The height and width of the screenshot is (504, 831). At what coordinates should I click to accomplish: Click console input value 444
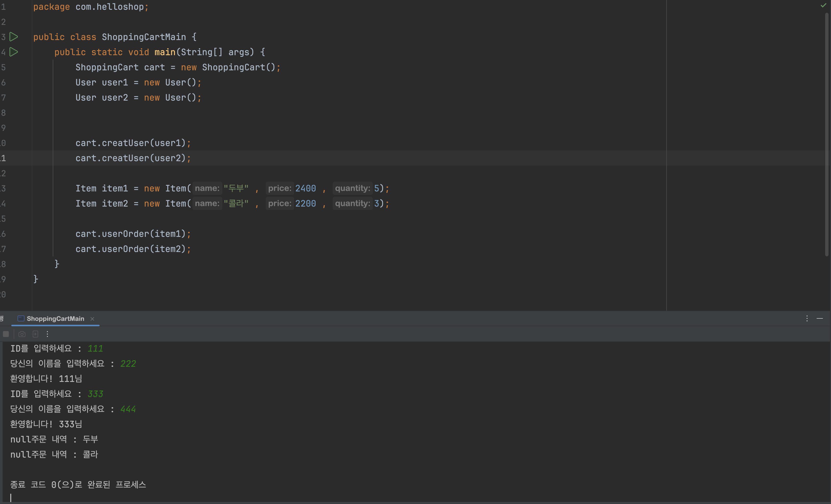tap(128, 409)
